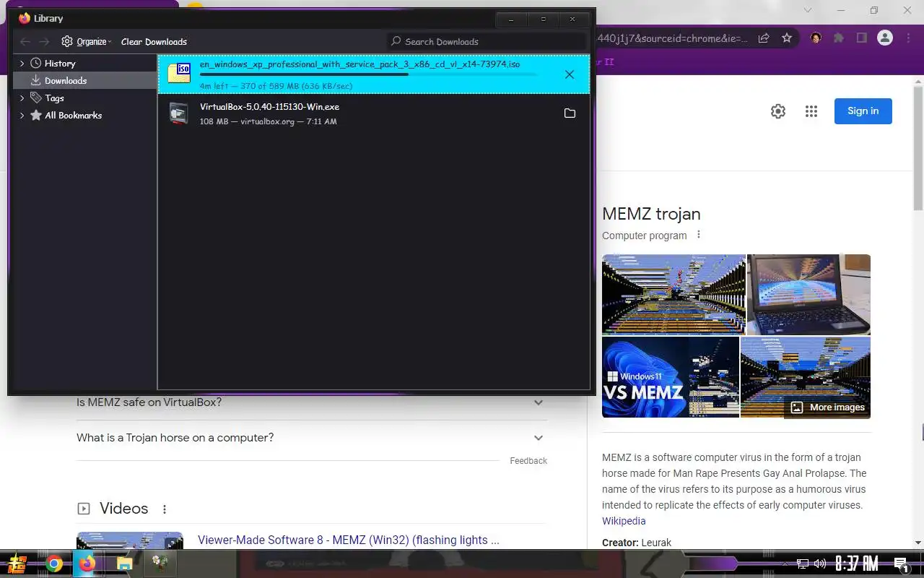Open the avatar extension icon in Chrome

(x=816, y=38)
